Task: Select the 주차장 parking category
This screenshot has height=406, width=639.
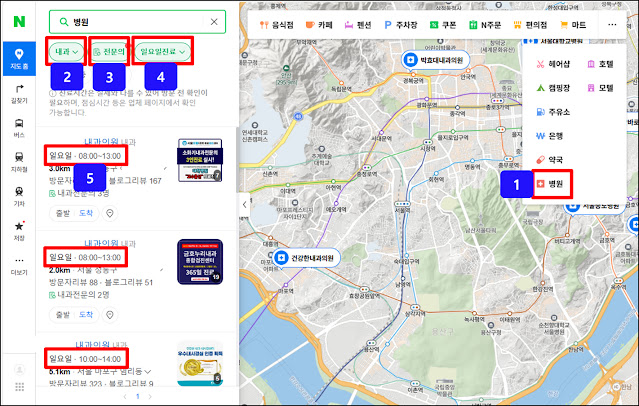Action: click(401, 25)
